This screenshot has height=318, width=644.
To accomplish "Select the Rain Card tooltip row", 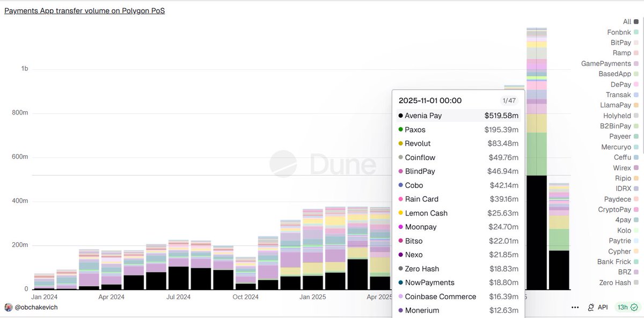I will coord(458,199).
